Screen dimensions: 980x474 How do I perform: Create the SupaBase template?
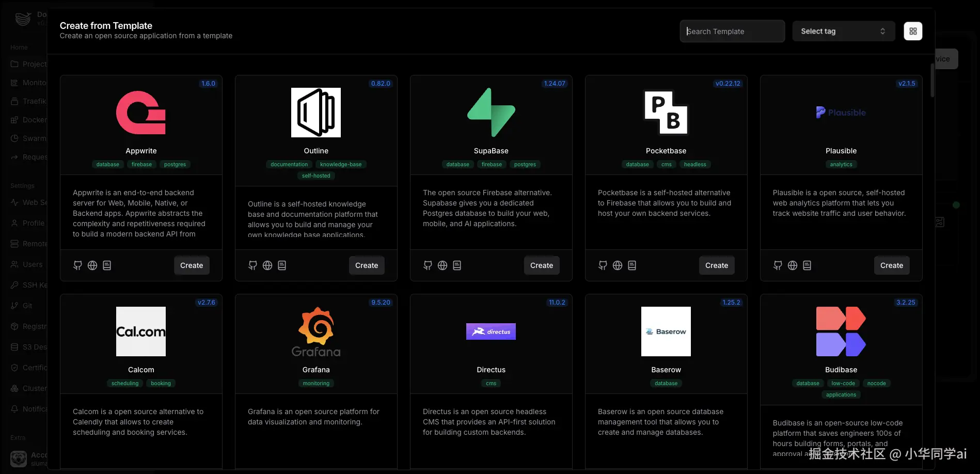(x=542, y=265)
